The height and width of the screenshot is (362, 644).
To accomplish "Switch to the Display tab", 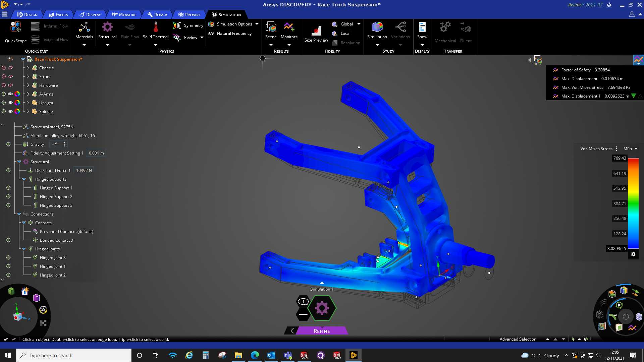I will [90, 14].
